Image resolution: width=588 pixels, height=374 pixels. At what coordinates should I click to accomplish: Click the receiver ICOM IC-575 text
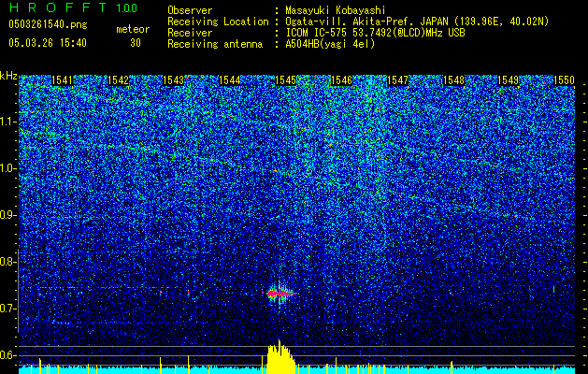[375, 33]
